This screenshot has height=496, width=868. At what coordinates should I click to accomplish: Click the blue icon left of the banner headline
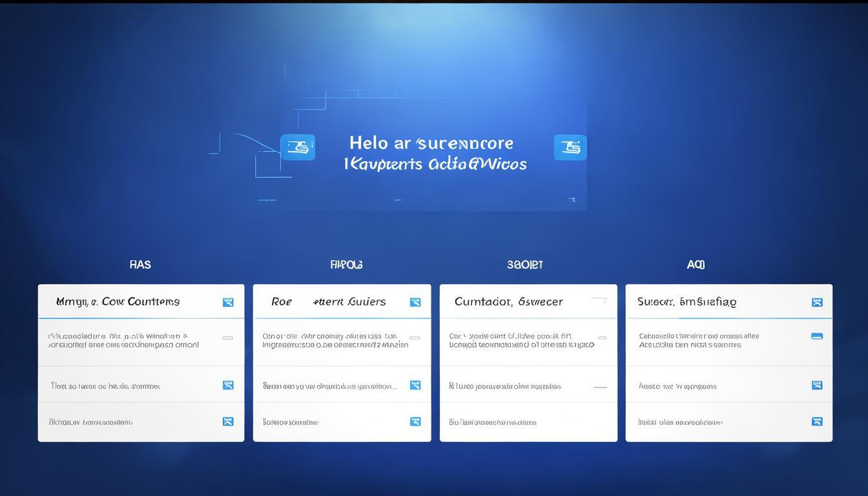[298, 147]
